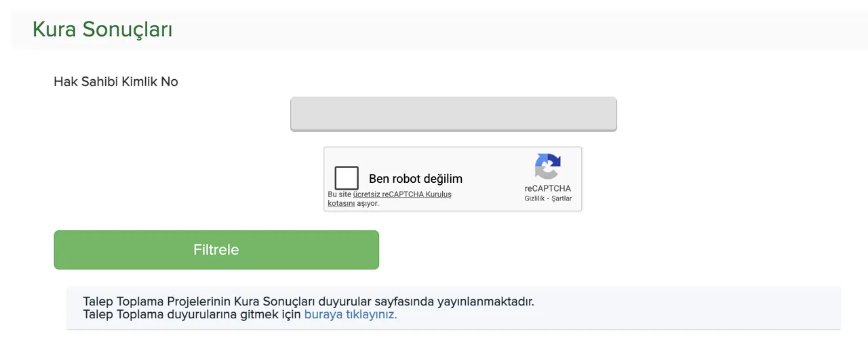Click the 'reCAPTCHA' text below the logo

[x=547, y=188]
